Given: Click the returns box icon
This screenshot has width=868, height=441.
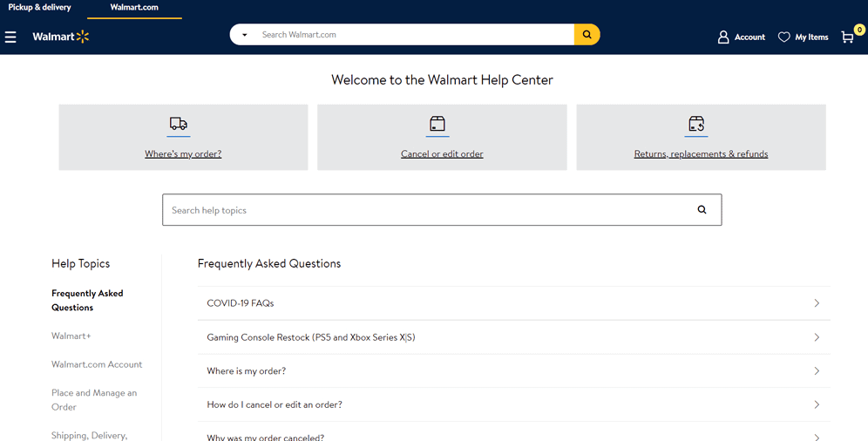Looking at the screenshot, I should [x=696, y=124].
